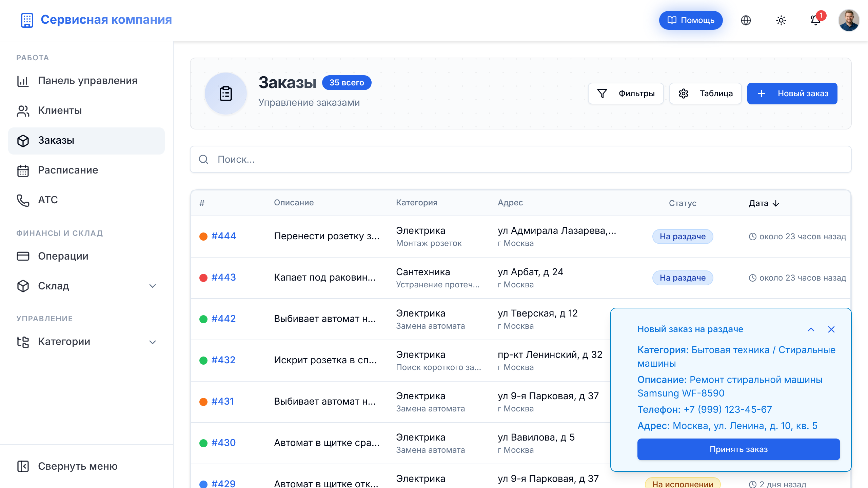Click the 35 всего badge

tap(347, 83)
